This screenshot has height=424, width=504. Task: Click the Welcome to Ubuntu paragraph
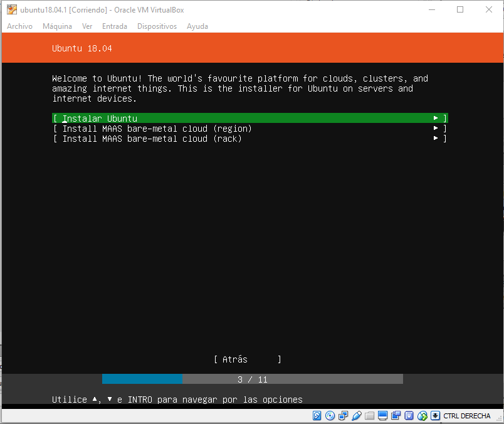click(x=240, y=88)
